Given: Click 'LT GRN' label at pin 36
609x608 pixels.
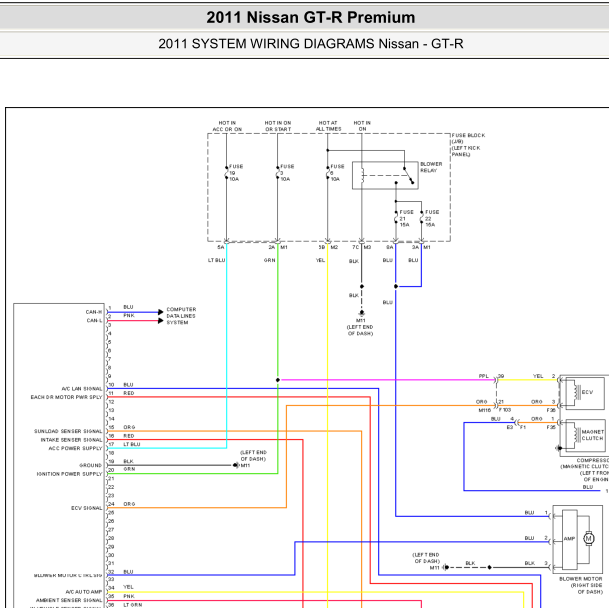Looking at the screenshot, I should coord(132,605).
